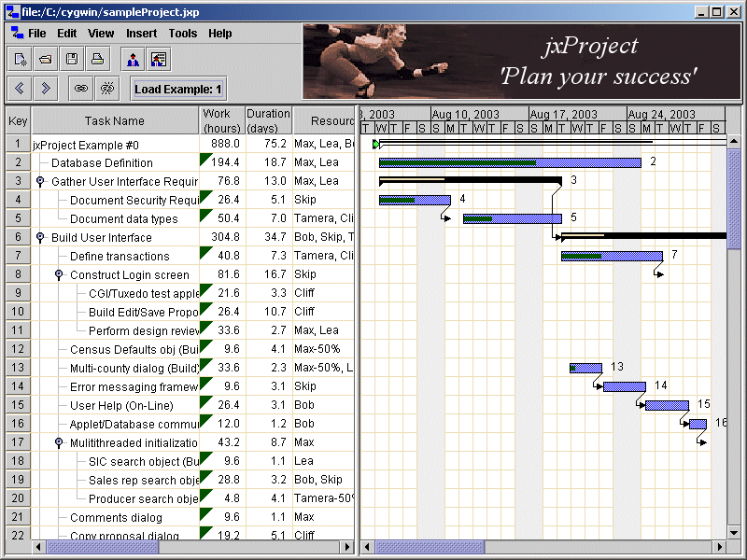Click the Gantt bar labeled 13
Viewport: 747px width, 560px height.
(x=586, y=368)
